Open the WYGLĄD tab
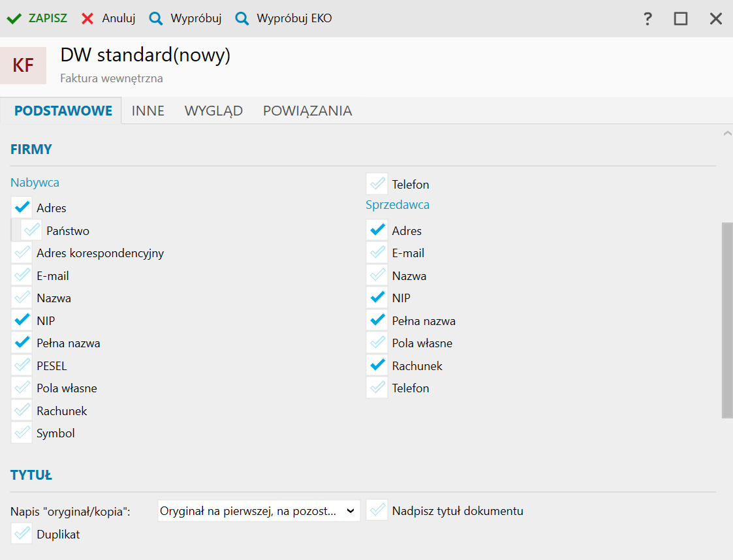This screenshot has height=560, width=733. pyautogui.click(x=213, y=111)
